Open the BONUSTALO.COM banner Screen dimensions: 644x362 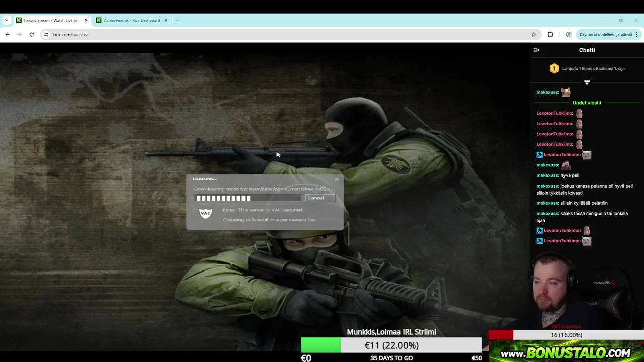coord(566,351)
